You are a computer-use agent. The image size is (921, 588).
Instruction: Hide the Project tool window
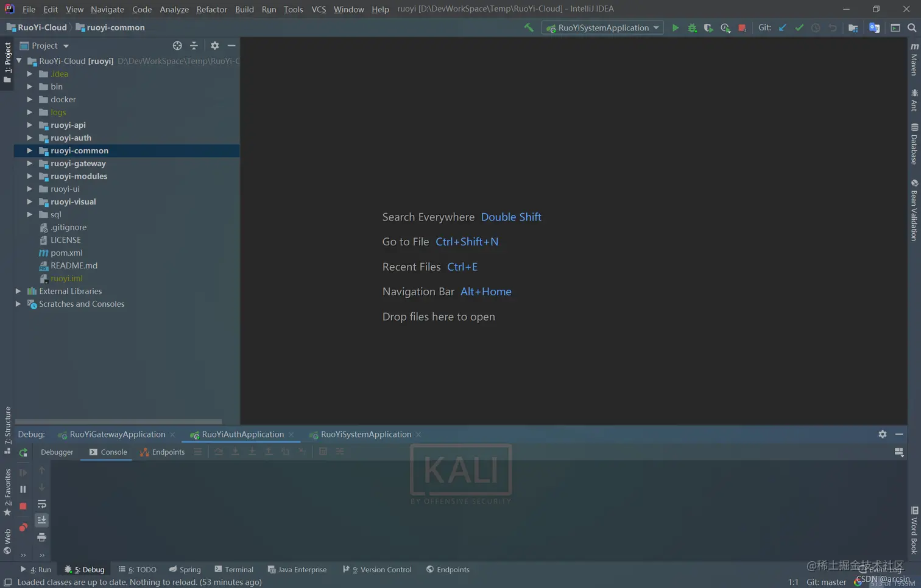(x=231, y=46)
